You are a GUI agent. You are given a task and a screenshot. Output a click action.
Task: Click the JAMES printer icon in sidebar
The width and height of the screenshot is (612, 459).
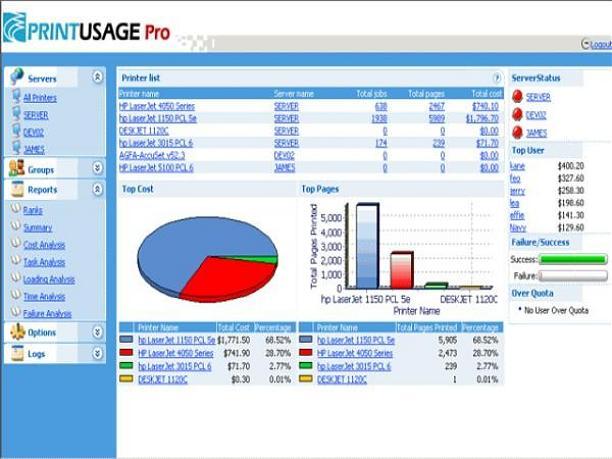coord(16,148)
